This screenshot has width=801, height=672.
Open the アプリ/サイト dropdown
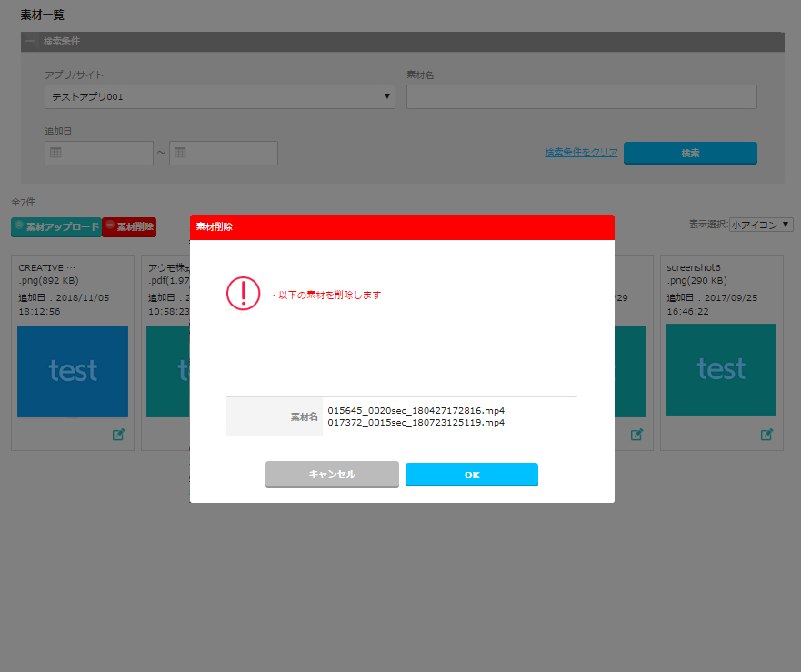coord(219,96)
